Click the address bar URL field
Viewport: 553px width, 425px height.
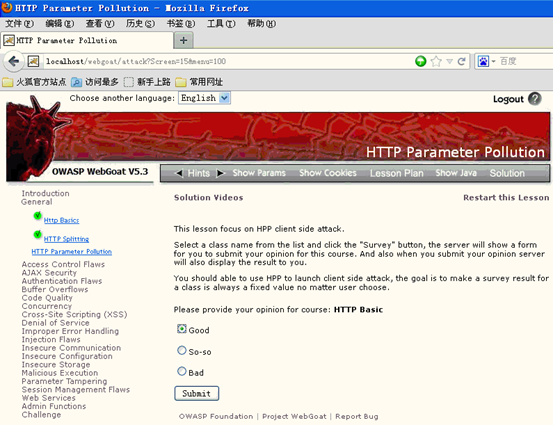click(226, 61)
